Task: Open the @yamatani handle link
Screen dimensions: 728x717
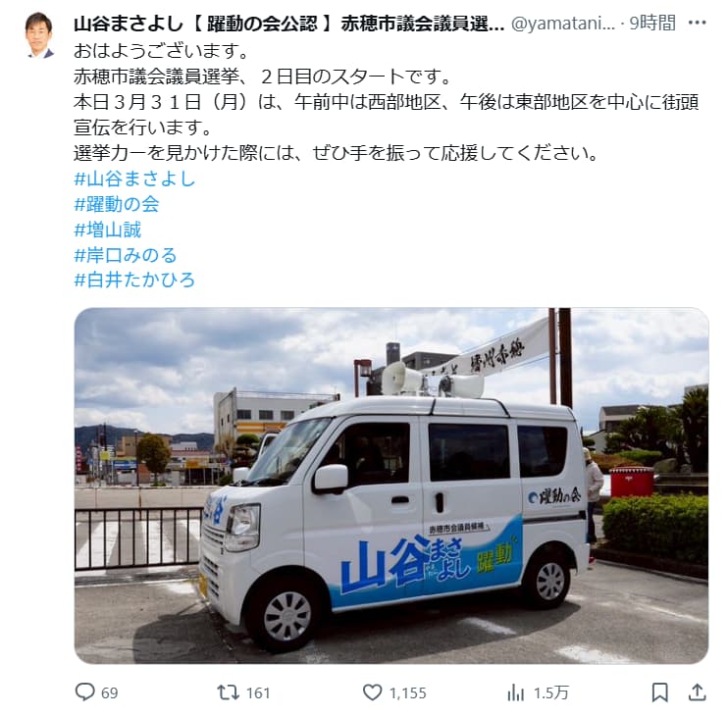Action: coord(563,23)
